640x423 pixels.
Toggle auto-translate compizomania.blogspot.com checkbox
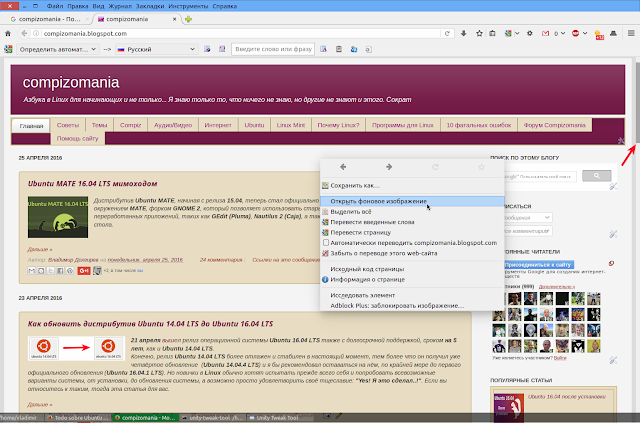326,243
